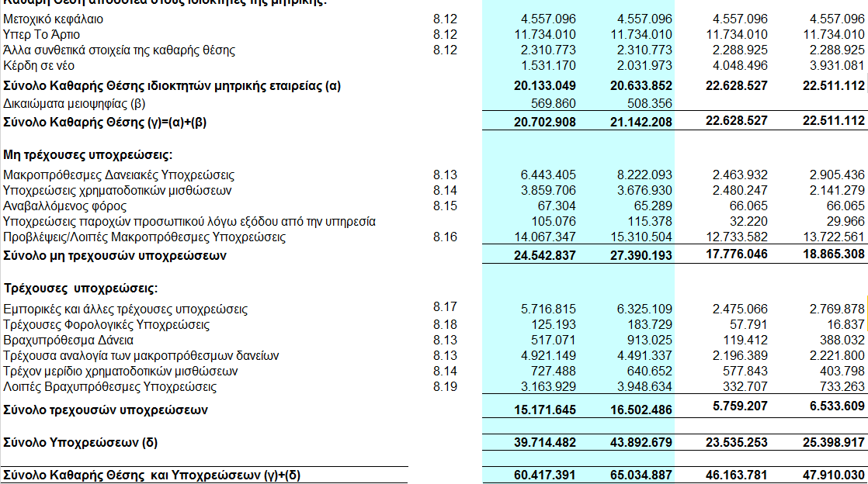Click non-current total 27.390.193
The image size is (868, 484).
[641, 255]
